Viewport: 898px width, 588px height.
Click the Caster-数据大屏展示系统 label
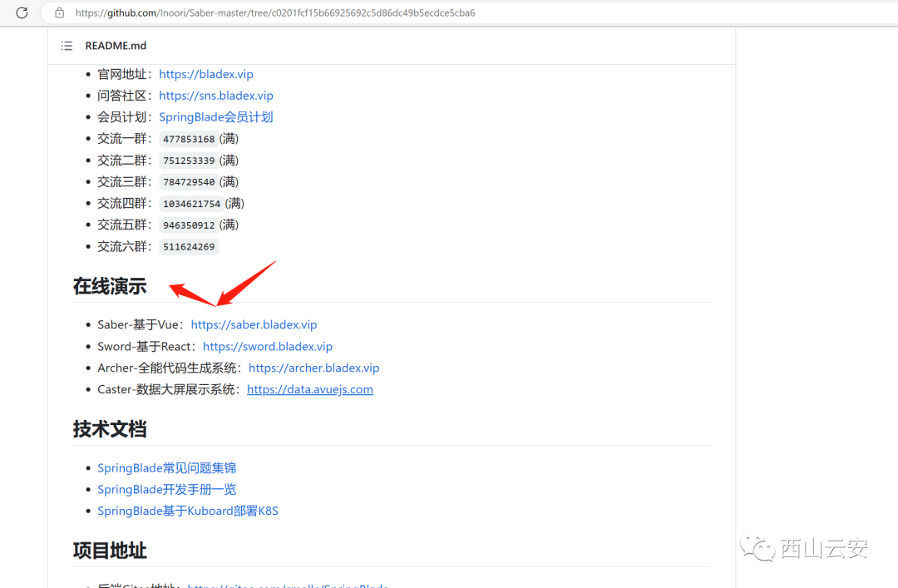[166, 389]
